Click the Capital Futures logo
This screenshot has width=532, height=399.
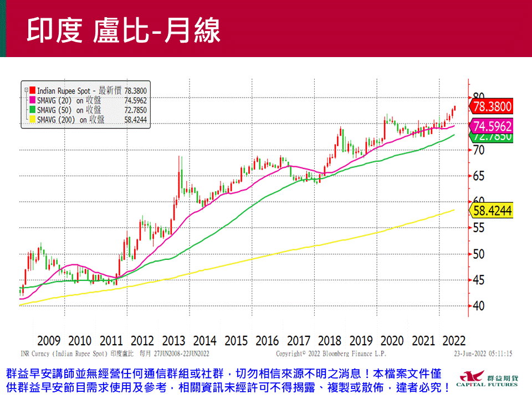coord(487,379)
